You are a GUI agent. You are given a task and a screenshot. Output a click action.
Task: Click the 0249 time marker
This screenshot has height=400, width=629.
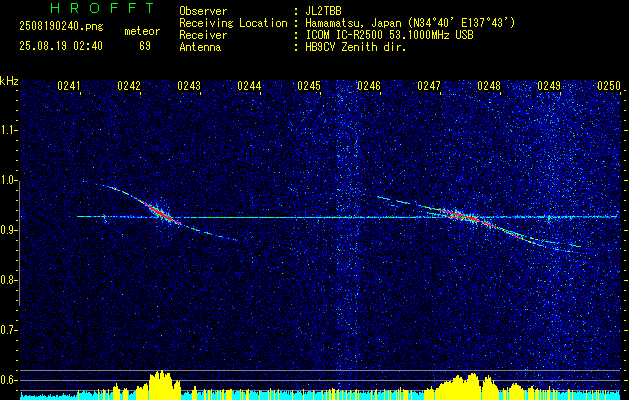click(x=549, y=86)
